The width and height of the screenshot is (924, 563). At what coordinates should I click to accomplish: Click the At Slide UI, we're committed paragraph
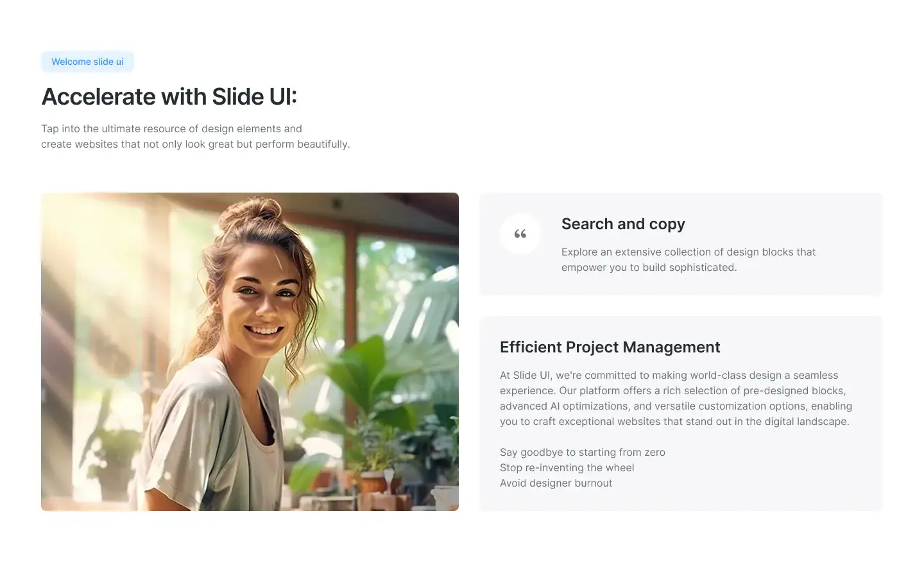pos(676,398)
